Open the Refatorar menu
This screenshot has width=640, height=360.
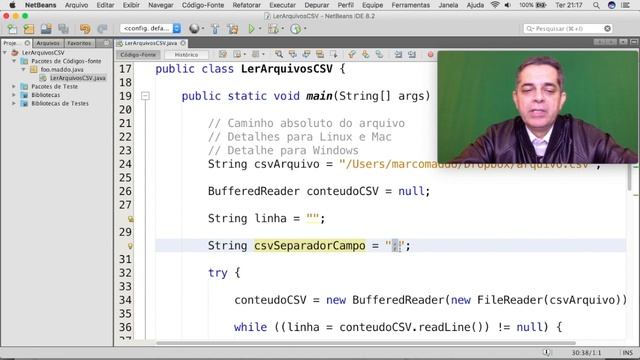click(247, 5)
